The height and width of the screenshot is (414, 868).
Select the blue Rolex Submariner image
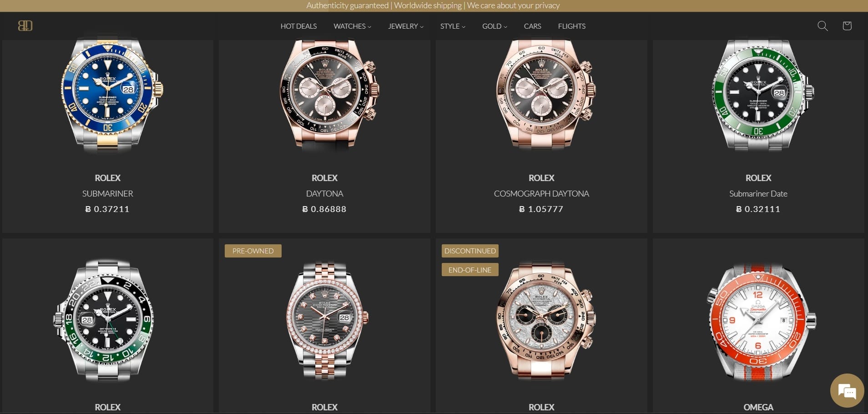(108, 95)
